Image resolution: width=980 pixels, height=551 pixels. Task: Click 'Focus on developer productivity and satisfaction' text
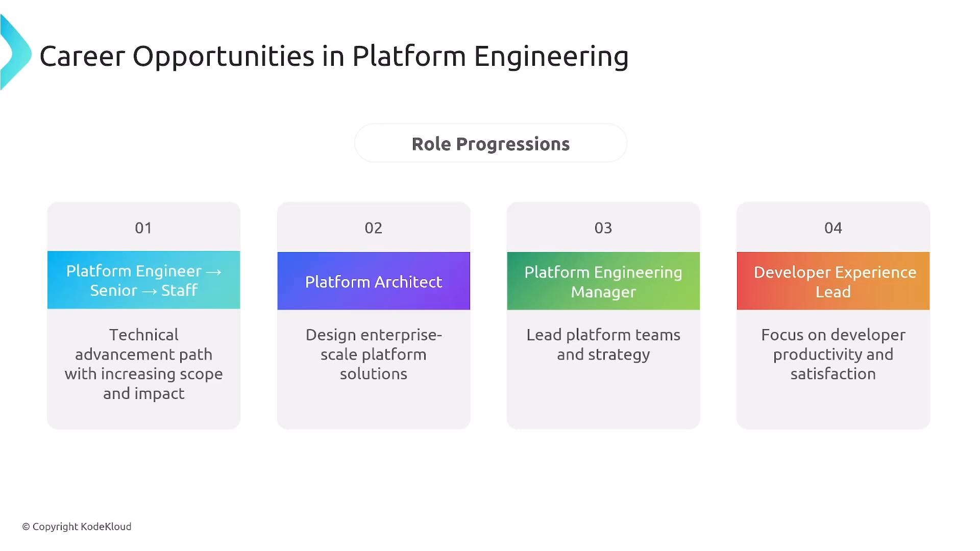click(833, 354)
